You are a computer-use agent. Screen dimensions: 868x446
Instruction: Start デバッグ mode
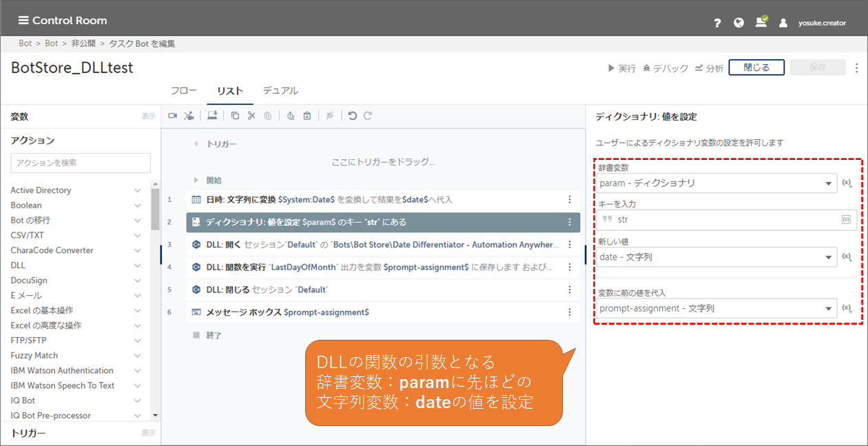(x=665, y=68)
